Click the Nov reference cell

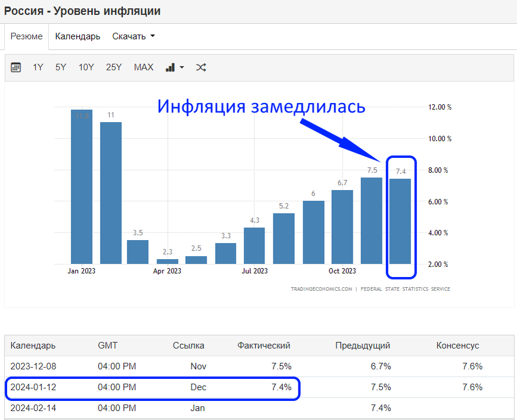198,366
